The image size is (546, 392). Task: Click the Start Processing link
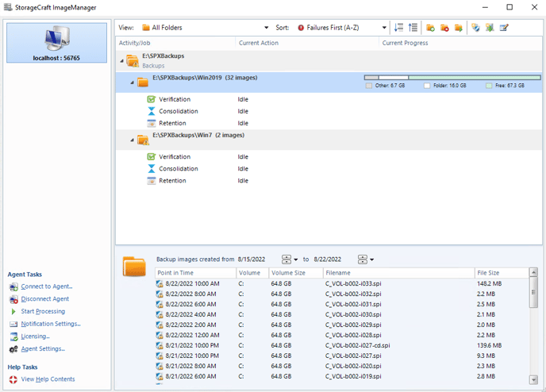pos(44,311)
